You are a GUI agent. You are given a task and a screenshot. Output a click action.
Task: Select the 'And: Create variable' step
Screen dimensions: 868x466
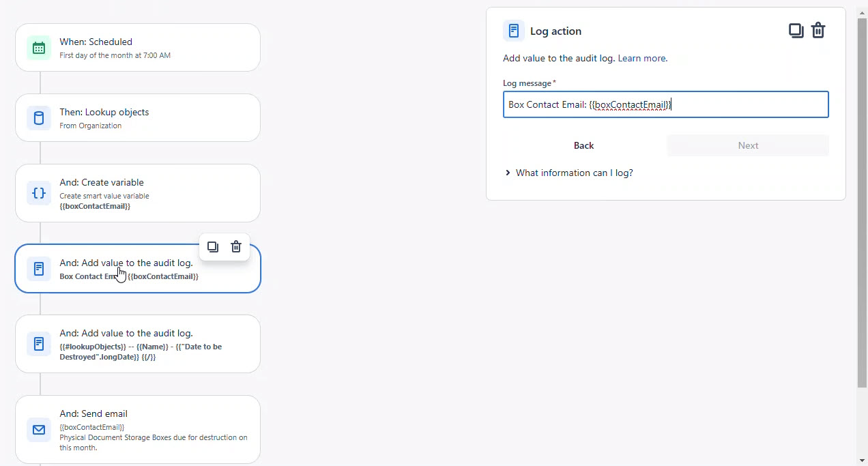pos(138,193)
